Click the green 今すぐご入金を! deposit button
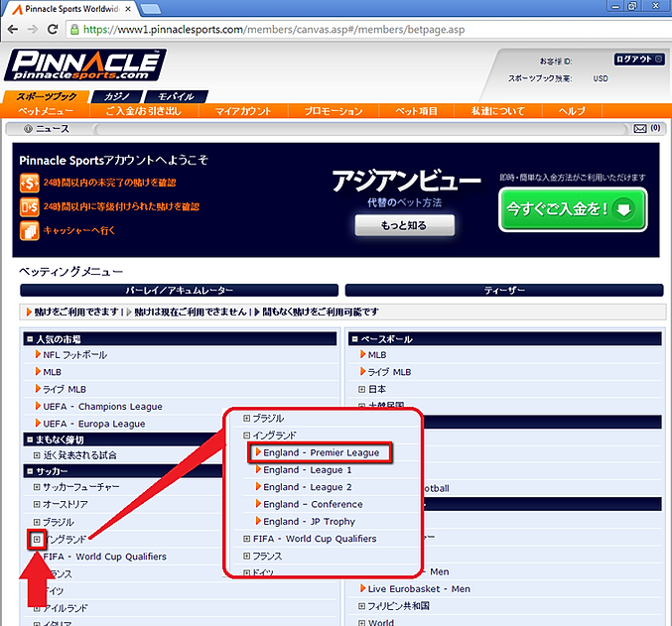The image size is (672, 626). (x=573, y=209)
